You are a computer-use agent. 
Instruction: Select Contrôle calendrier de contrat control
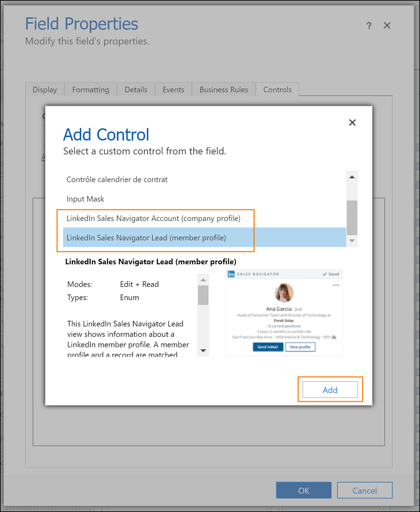(204, 179)
